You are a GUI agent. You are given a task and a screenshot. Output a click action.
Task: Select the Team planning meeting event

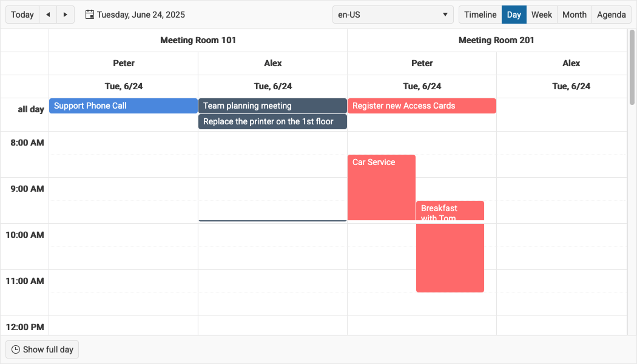coord(272,106)
